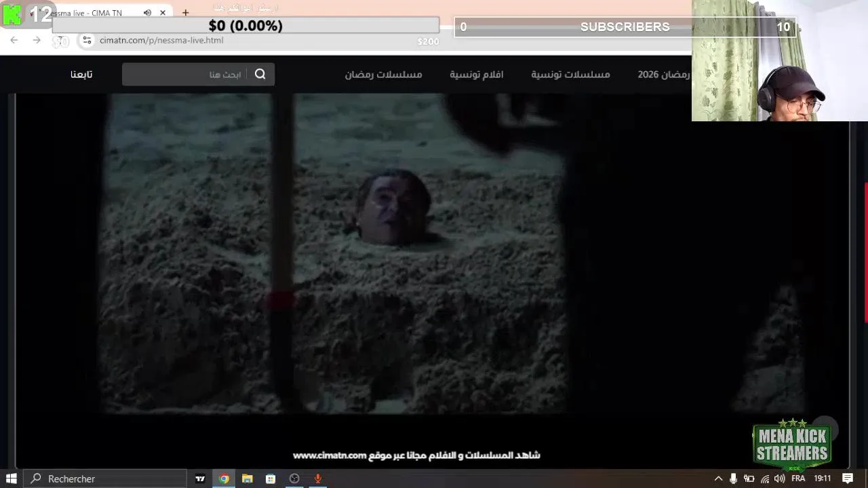Open the Wi-Fi network tray icon

765,479
